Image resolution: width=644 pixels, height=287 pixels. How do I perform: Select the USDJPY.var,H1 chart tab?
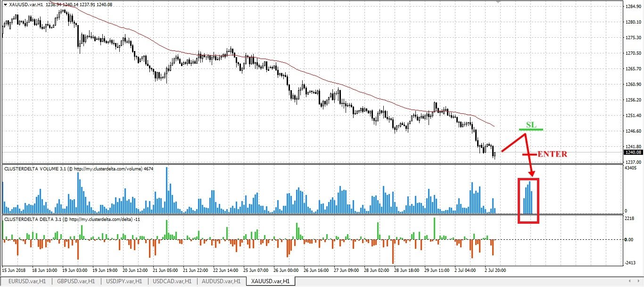pyautogui.click(x=124, y=281)
